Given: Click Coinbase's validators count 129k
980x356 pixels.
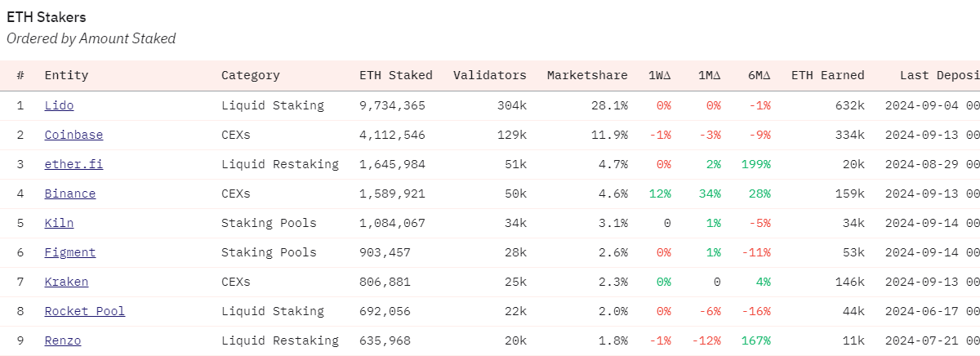Looking at the screenshot, I should tap(512, 135).
